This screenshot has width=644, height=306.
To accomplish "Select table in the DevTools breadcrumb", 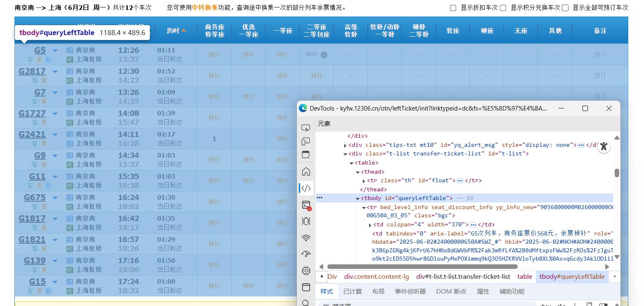I will [525, 277].
